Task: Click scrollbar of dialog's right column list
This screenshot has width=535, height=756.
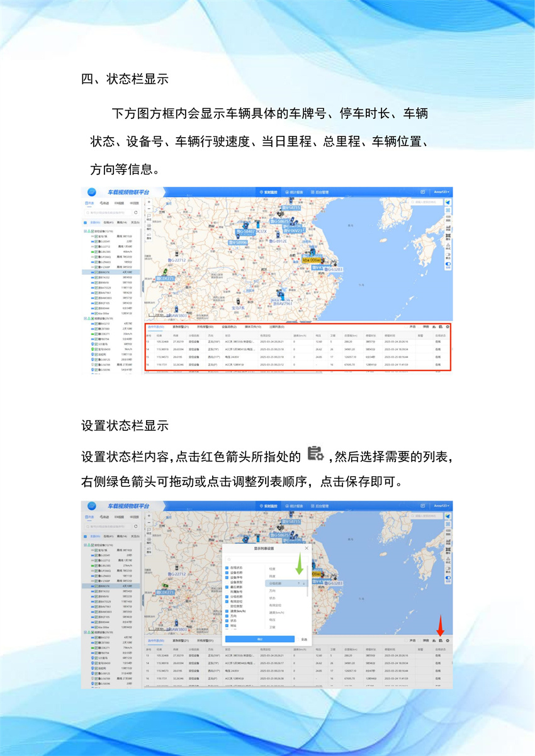Action: coord(308,579)
